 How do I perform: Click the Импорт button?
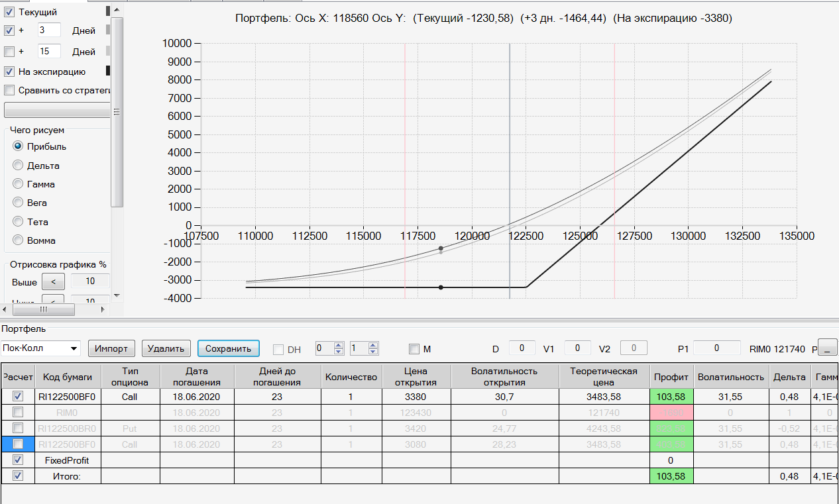[111, 348]
